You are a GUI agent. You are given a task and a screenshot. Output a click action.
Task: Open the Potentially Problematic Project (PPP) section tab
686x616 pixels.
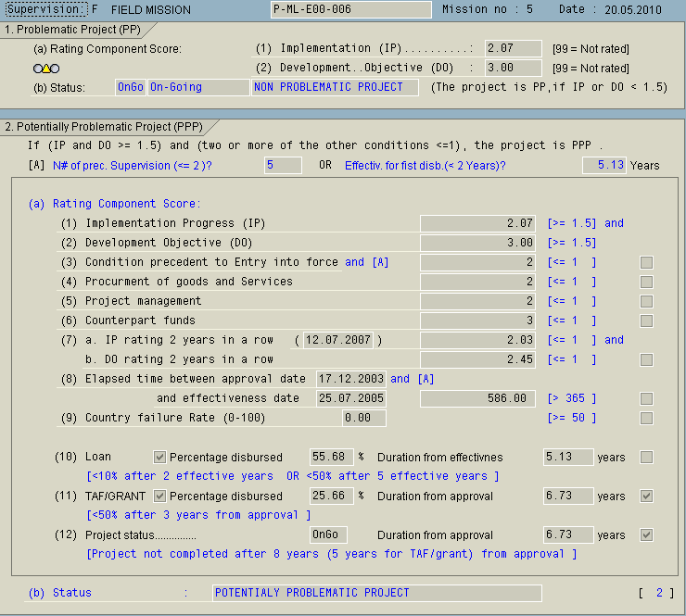[x=104, y=127]
